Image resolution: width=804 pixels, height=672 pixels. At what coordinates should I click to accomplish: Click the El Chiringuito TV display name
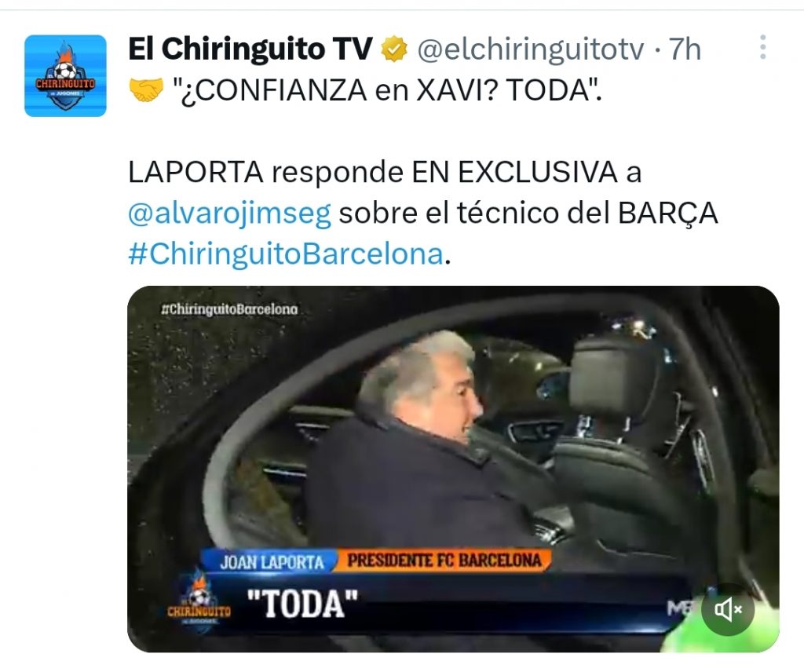(250, 49)
